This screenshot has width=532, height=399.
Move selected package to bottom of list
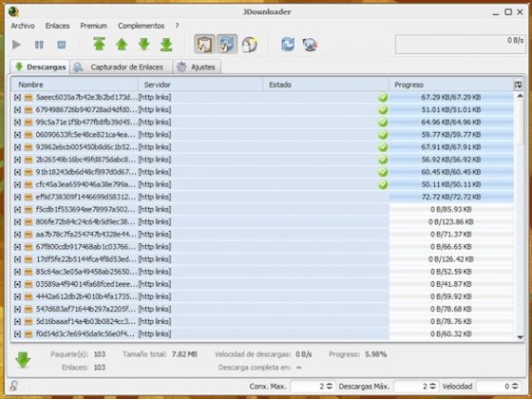tap(166, 45)
